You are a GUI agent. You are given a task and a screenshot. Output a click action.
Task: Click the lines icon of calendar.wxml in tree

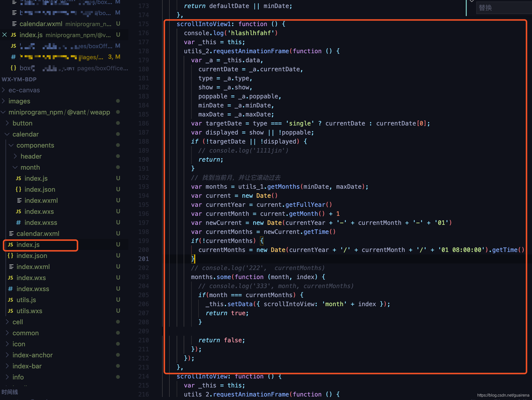click(x=11, y=234)
